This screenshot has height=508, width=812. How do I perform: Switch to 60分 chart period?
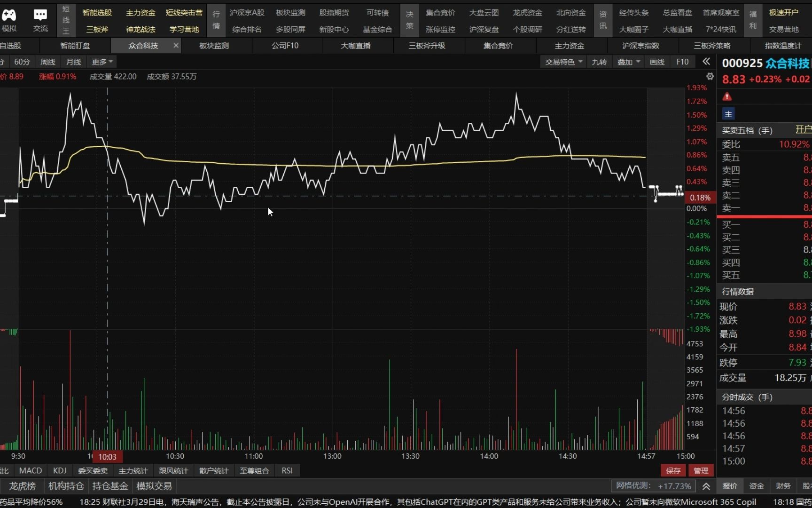point(22,62)
